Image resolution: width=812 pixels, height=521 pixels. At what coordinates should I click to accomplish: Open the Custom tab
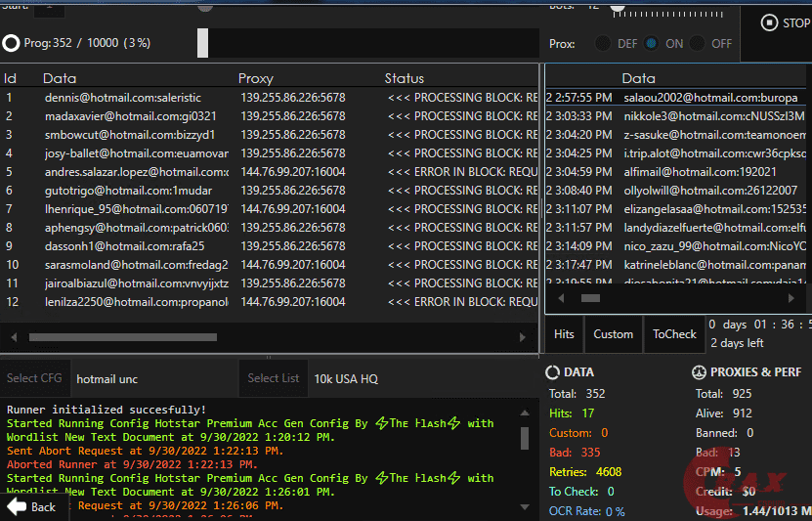pyautogui.click(x=613, y=334)
